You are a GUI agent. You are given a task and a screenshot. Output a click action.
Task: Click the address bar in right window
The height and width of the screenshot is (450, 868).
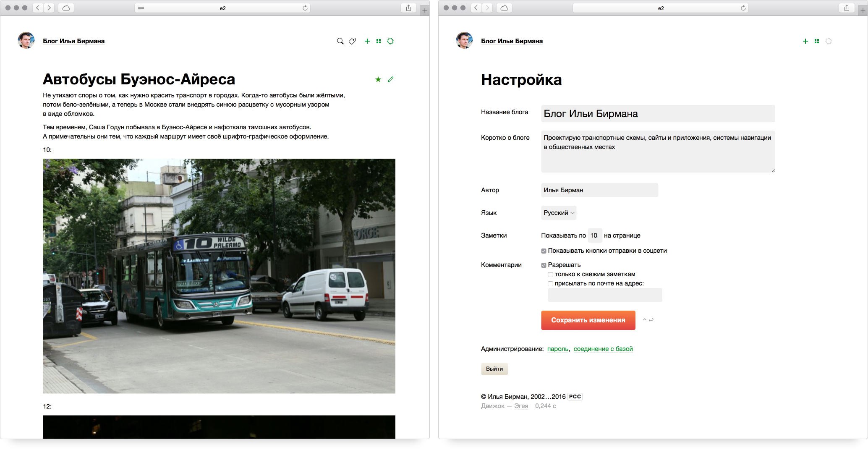pos(661,8)
